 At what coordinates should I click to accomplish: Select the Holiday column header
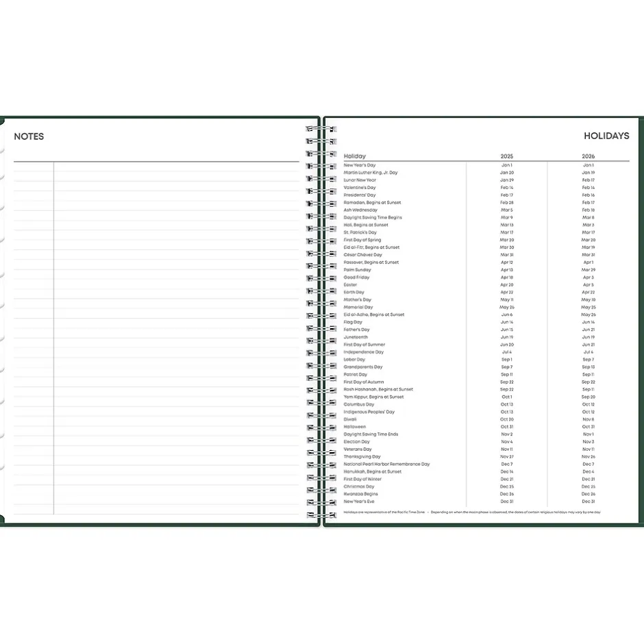pos(355,156)
